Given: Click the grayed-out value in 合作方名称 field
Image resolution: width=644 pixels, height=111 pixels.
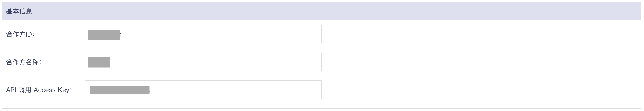Looking at the screenshot, I should 99,62.
